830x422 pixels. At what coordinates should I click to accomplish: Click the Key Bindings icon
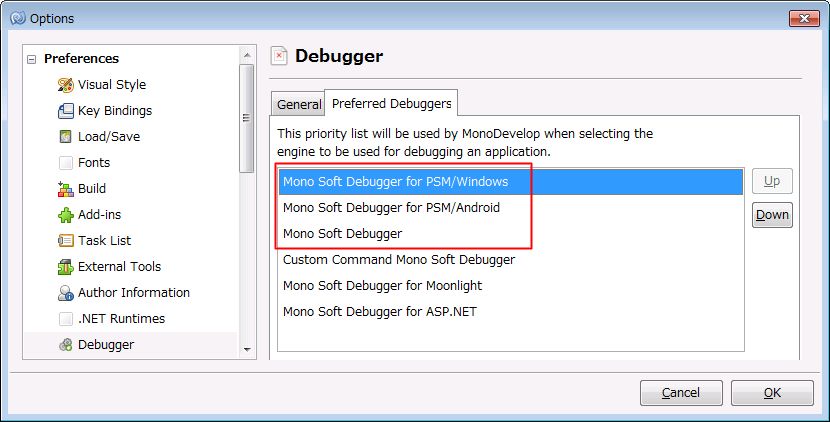click(x=66, y=111)
